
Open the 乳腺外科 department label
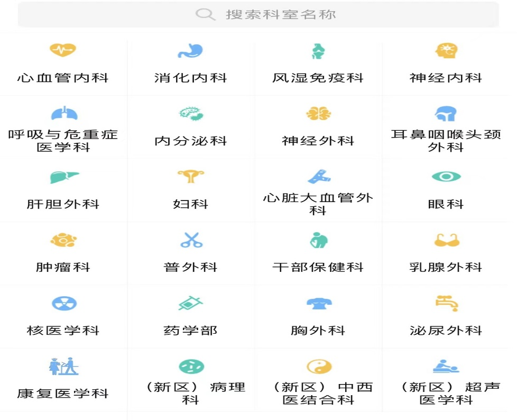tap(446, 268)
